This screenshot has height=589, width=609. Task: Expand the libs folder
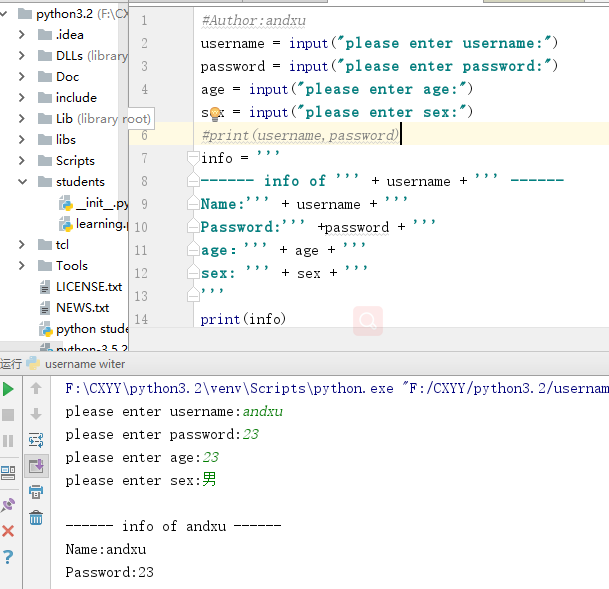[22, 139]
